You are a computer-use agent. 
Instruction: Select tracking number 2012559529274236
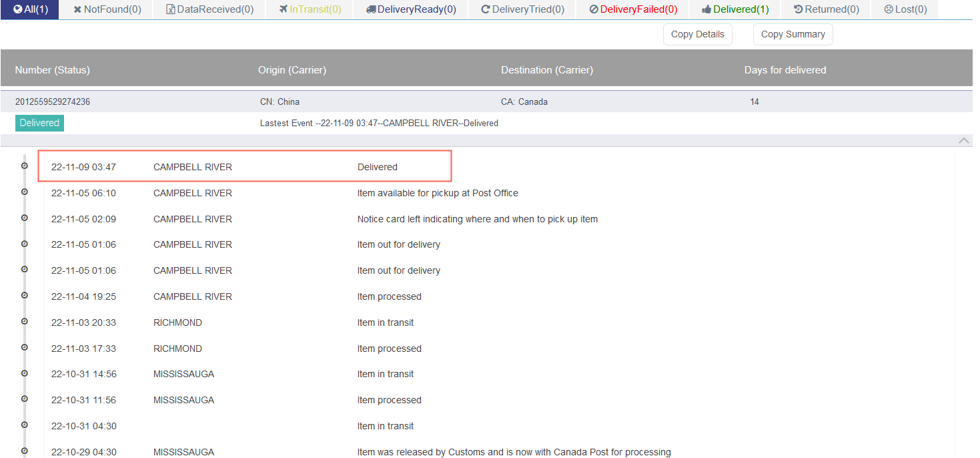coord(53,102)
